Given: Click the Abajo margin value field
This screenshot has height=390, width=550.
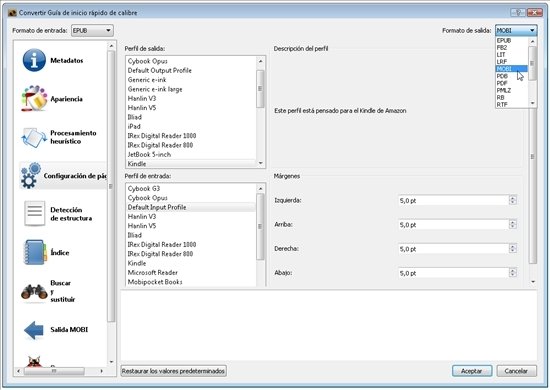Looking at the screenshot, I should pyautogui.click(x=453, y=273).
